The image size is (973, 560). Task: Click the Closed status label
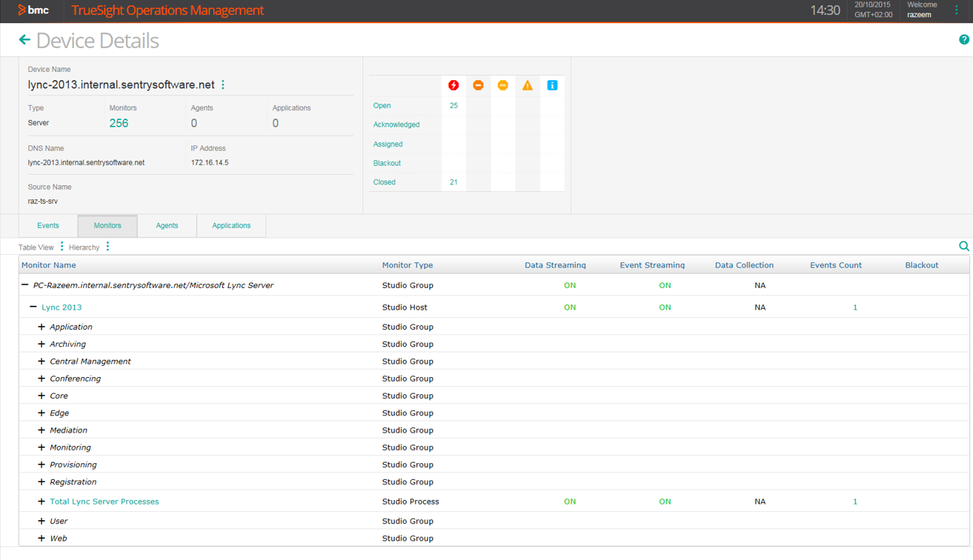[x=384, y=182]
